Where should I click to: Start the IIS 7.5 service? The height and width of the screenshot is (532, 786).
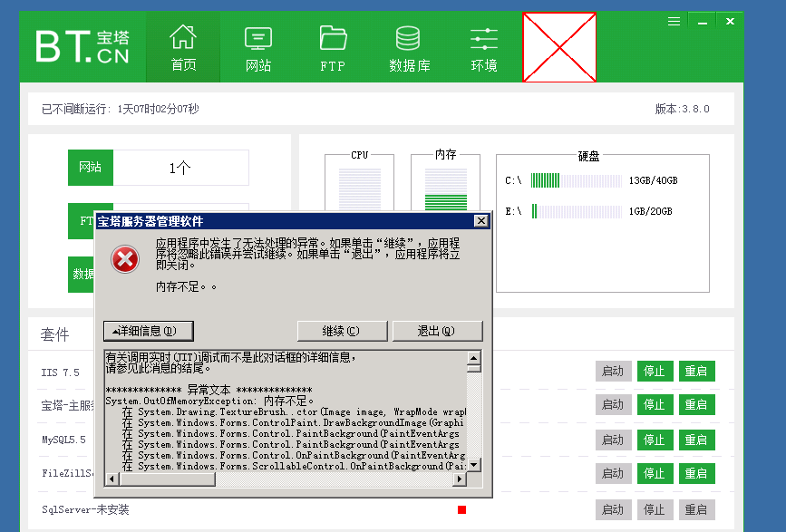[x=613, y=372]
